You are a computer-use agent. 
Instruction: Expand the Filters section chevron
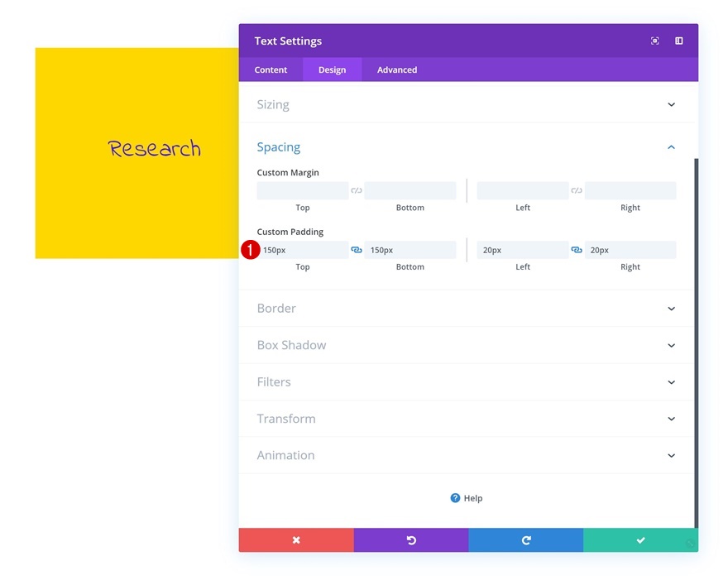click(672, 382)
